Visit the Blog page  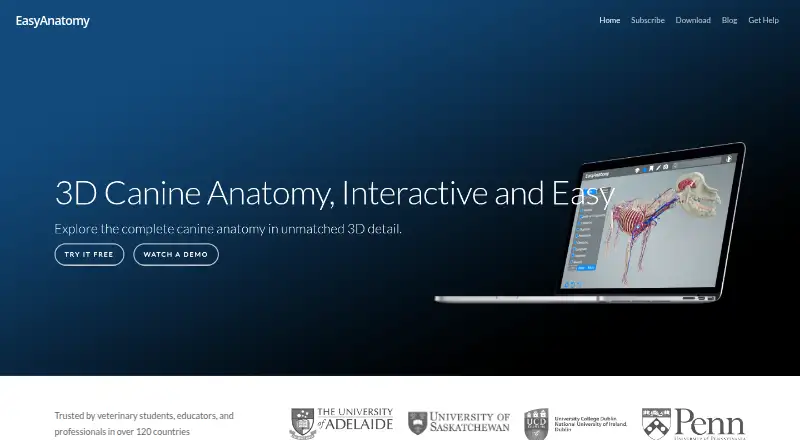pos(729,20)
